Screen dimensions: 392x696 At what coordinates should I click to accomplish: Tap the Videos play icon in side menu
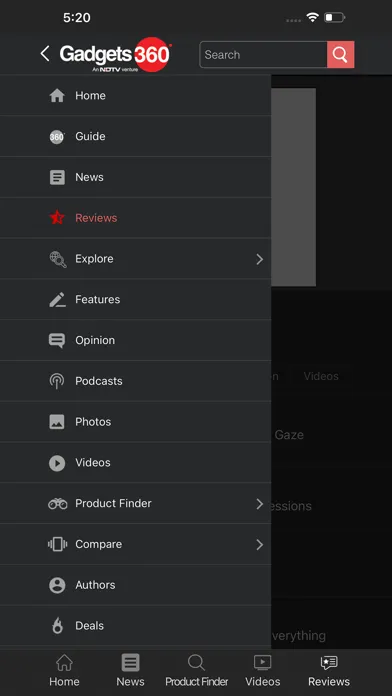coord(57,463)
